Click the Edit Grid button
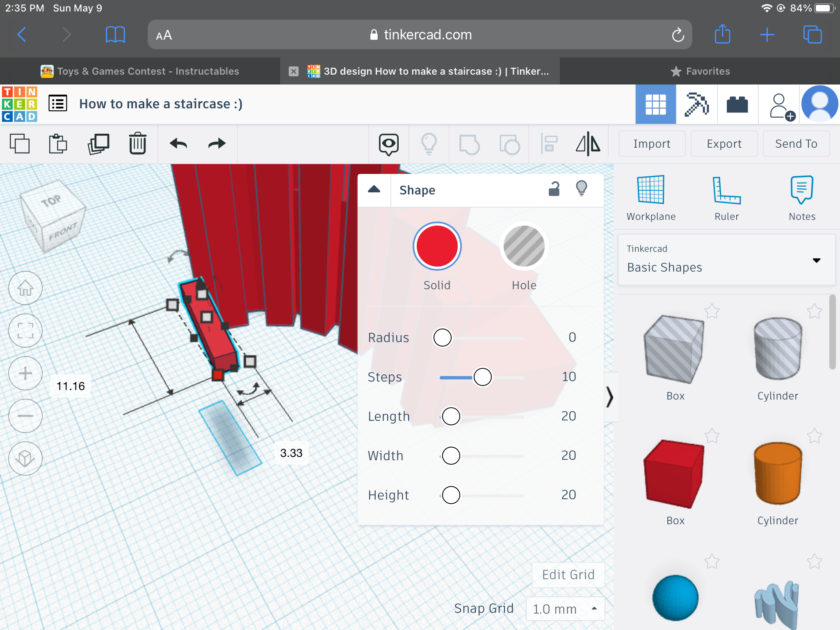 [568, 575]
